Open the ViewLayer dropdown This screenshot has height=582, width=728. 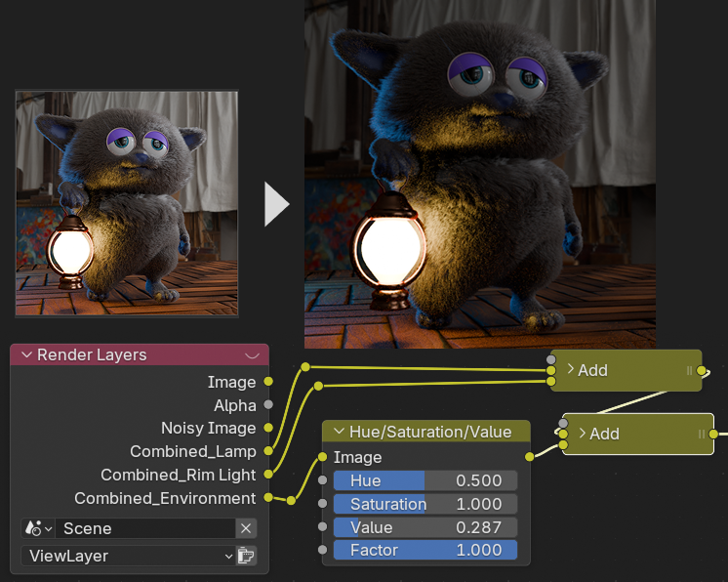tap(127, 556)
